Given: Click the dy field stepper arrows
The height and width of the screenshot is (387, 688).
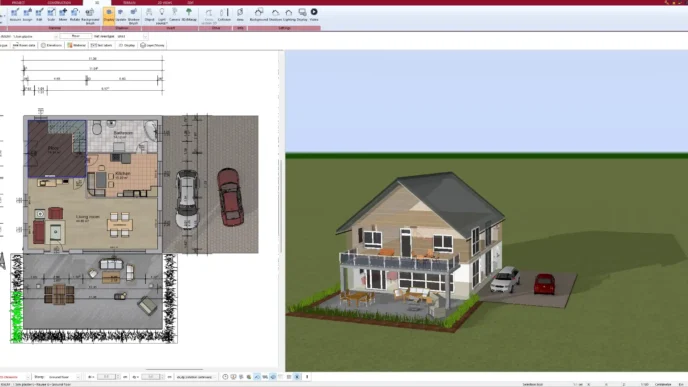Looking at the screenshot, I should pos(162,377).
